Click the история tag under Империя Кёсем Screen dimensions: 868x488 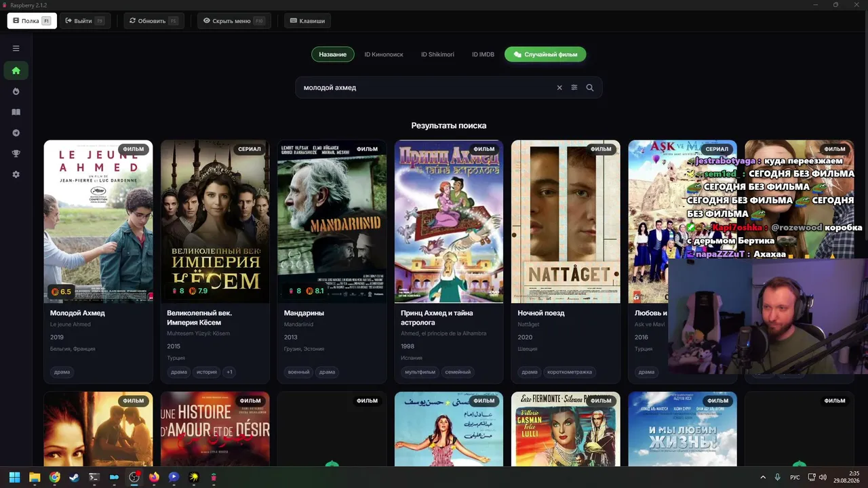(x=207, y=372)
